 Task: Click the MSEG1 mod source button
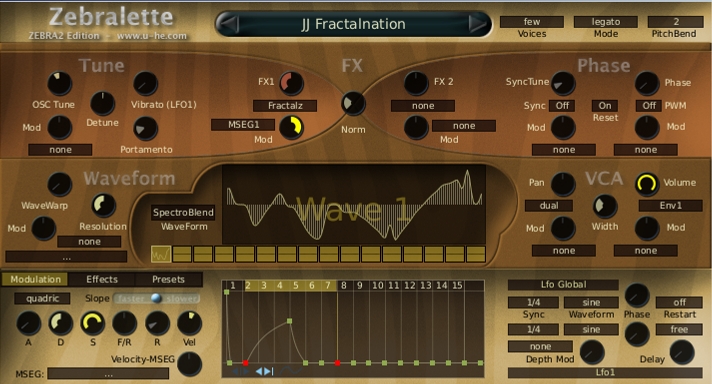(x=243, y=125)
